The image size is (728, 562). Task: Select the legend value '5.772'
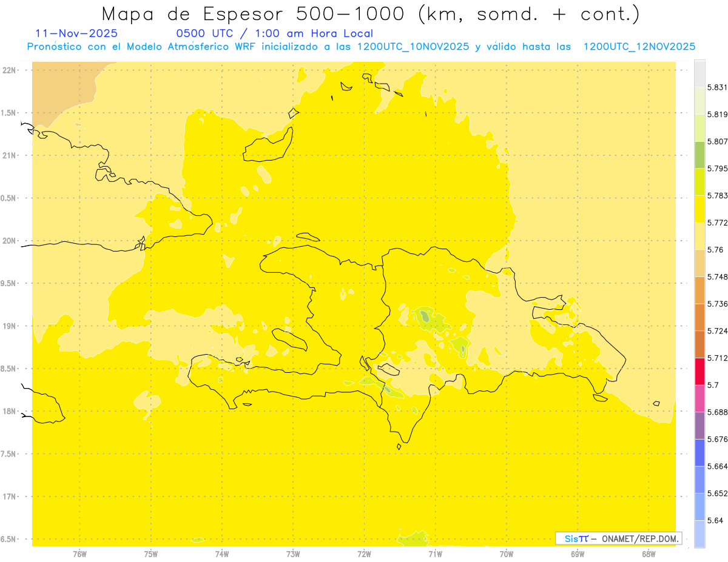click(x=717, y=222)
